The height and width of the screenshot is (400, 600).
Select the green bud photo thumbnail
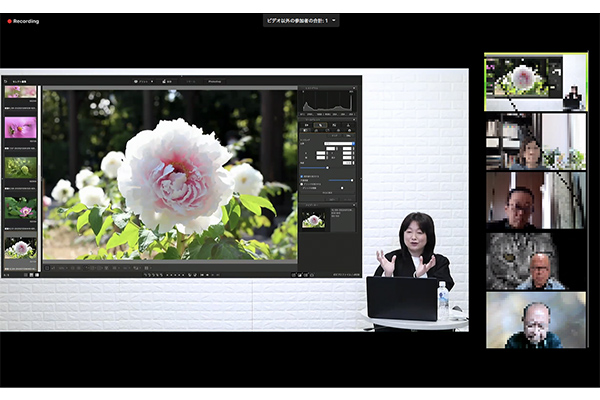coord(20,167)
